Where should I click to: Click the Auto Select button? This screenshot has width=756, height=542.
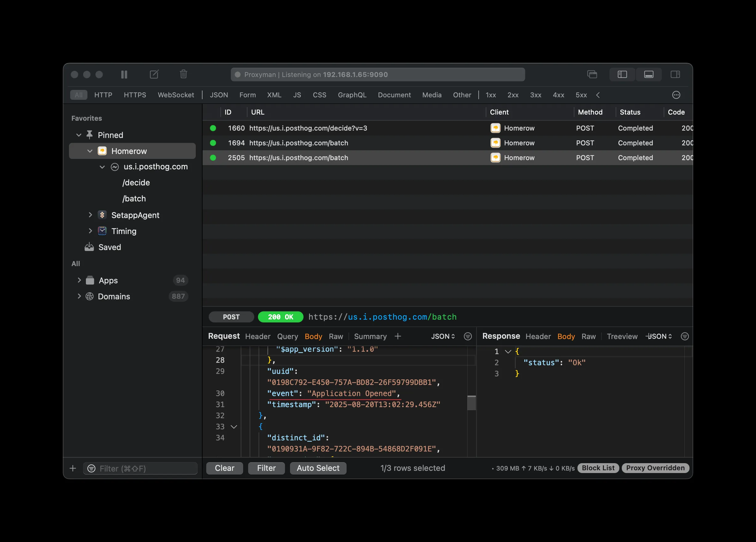[x=318, y=468]
